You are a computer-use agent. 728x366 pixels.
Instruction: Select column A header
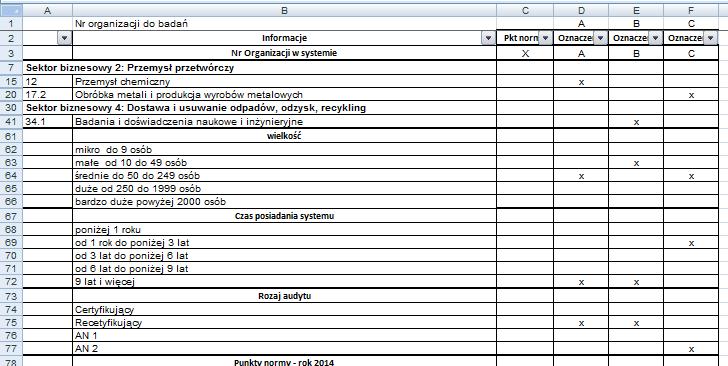[47, 11]
